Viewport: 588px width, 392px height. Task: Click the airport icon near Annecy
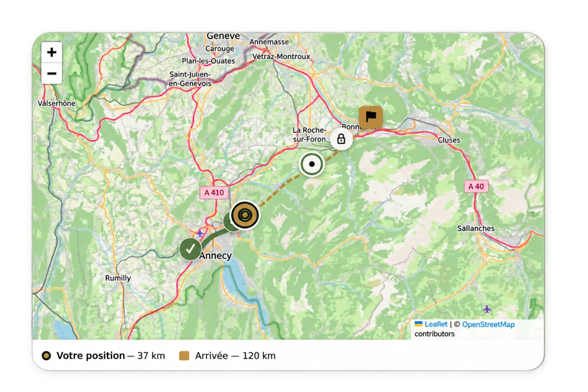click(200, 233)
